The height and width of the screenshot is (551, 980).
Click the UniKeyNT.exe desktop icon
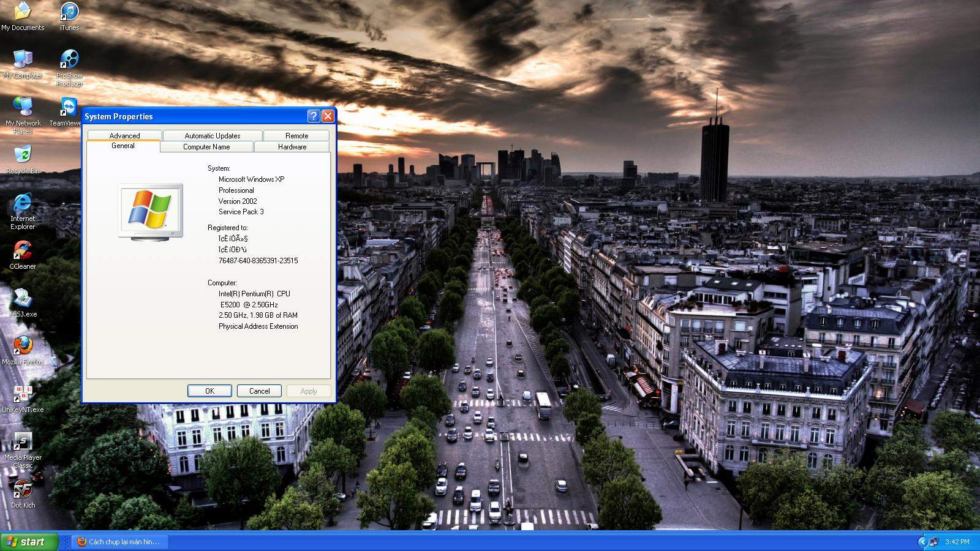point(23,394)
